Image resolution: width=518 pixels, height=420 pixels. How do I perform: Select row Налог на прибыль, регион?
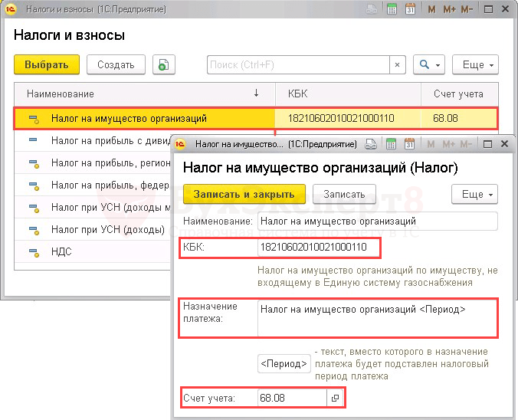pos(93,163)
